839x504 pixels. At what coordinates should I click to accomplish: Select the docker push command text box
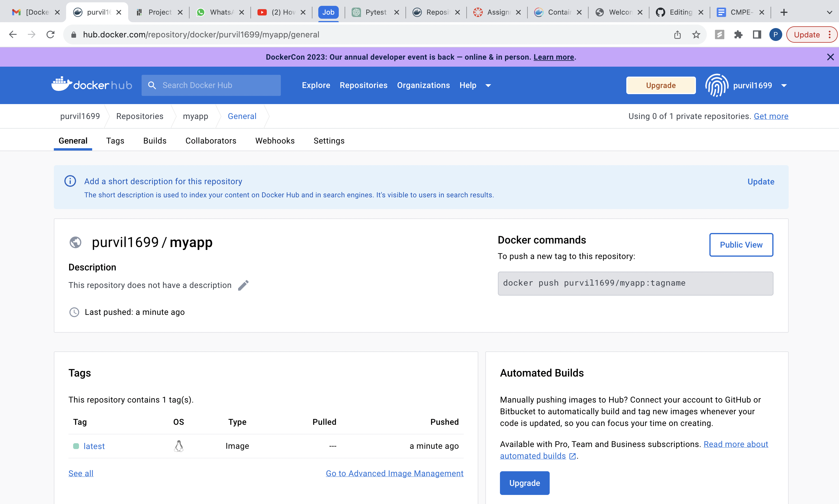click(x=635, y=283)
